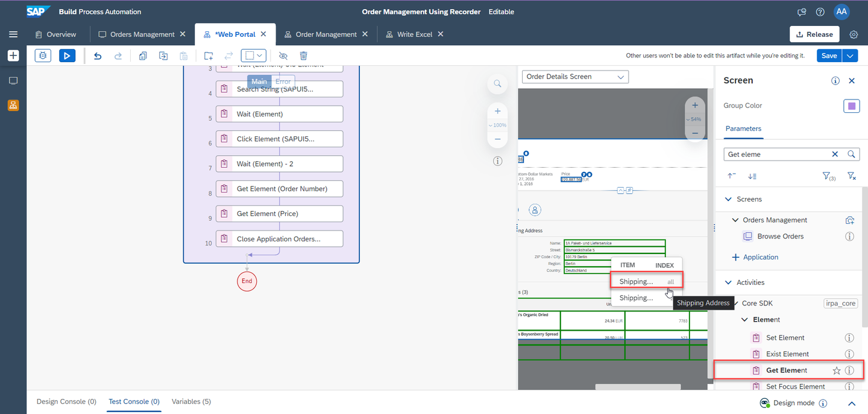The image size is (868, 414).
Task: Click the canvas search magnifier icon
Action: (x=497, y=84)
